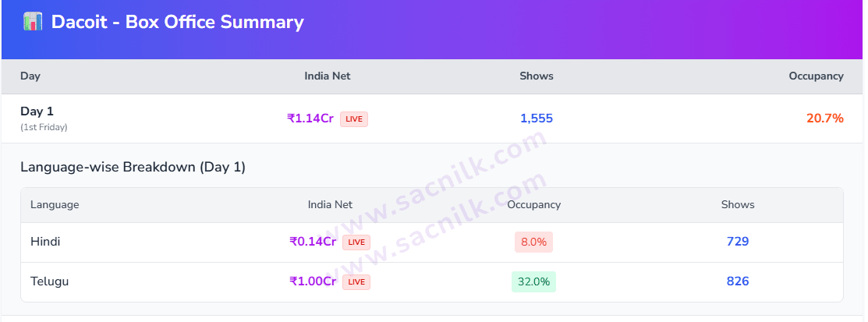Click the LIVE badge in the Telugu row
The image size is (868, 322).
point(356,282)
